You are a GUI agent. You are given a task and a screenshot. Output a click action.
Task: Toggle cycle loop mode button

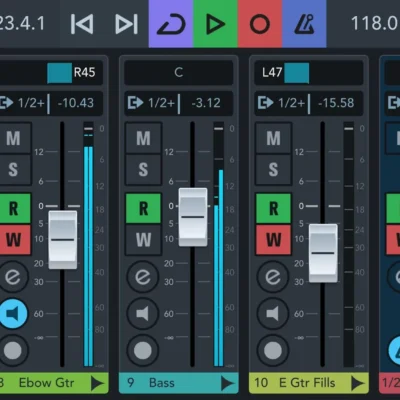click(x=171, y=24)
